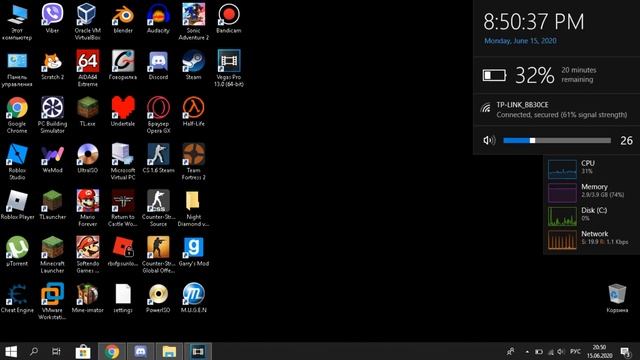Click the РУС language indicator
Viewport: 640px width, 360px height.
point(575,351)
